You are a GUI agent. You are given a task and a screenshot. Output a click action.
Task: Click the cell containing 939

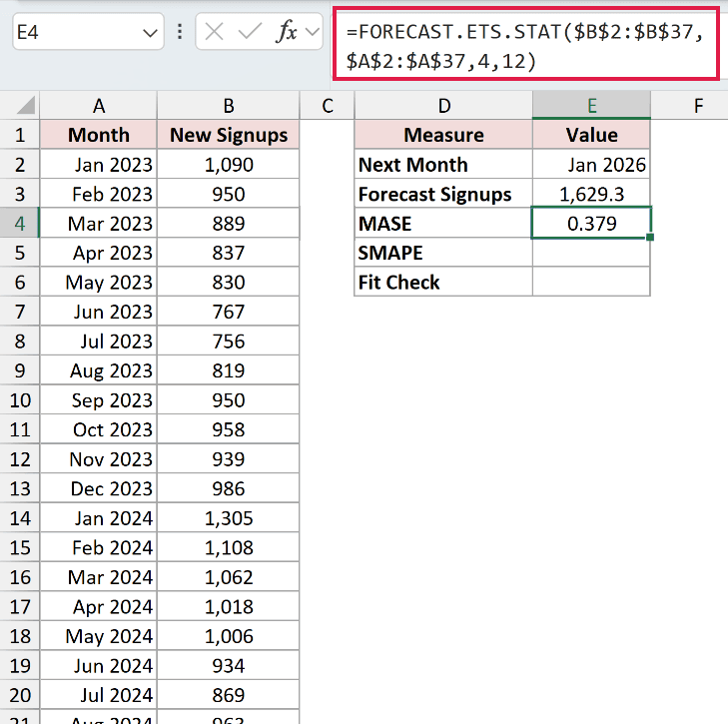tap(229, 459)
